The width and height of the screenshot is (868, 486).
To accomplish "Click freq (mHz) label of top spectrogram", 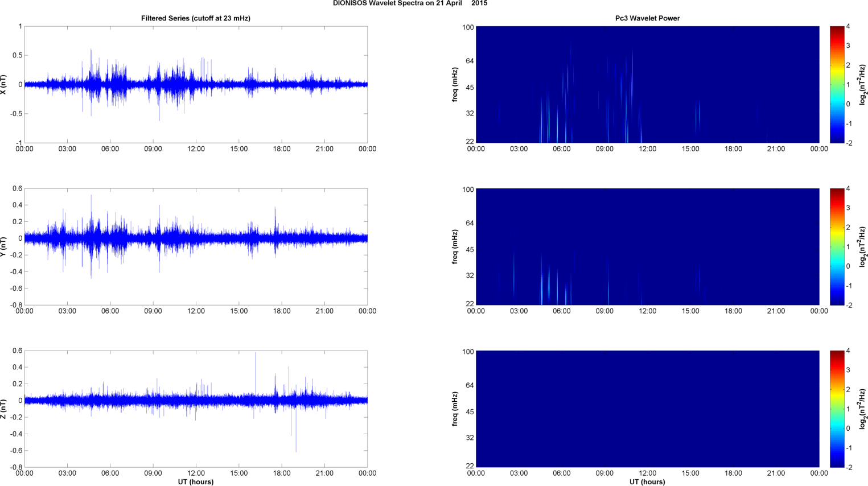I will 455,85.
